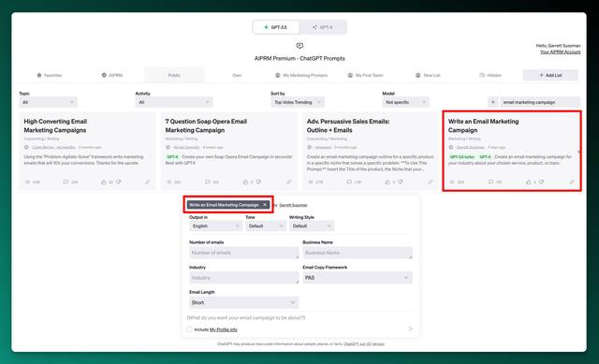Screen dimensions: 599x364
Task: Click the email campaign prompt text box
Action: pyautogui.click(x=300, y=318)
